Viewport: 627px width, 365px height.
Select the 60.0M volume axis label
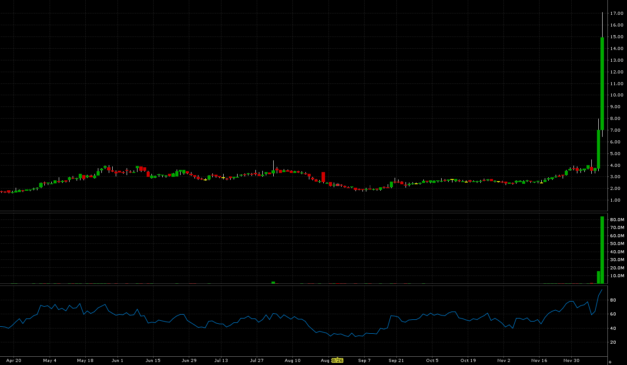[x=617, y=235]
